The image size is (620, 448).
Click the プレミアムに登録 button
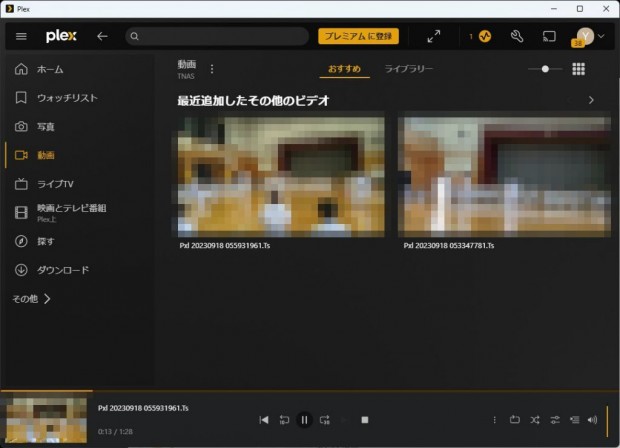359,36
